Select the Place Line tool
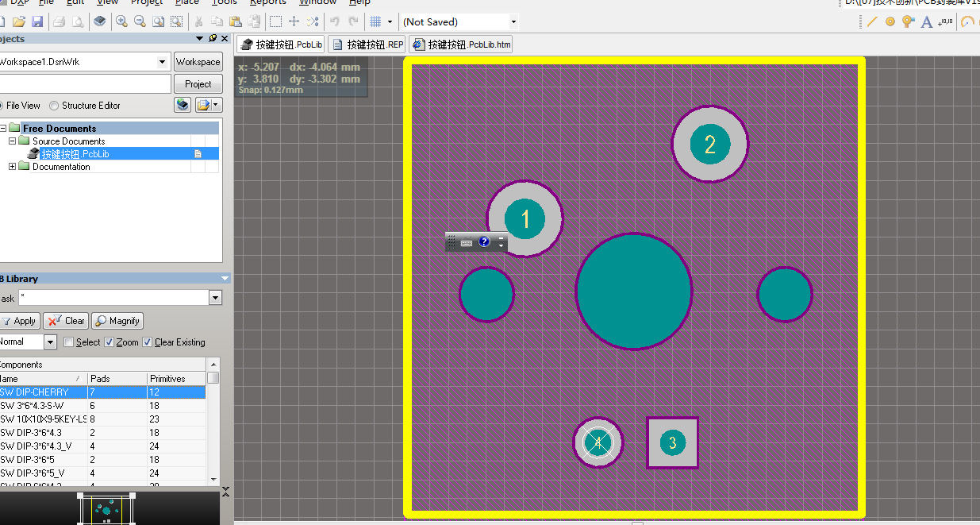This screenshot has height=525, width=980. (x=872, y=21)
